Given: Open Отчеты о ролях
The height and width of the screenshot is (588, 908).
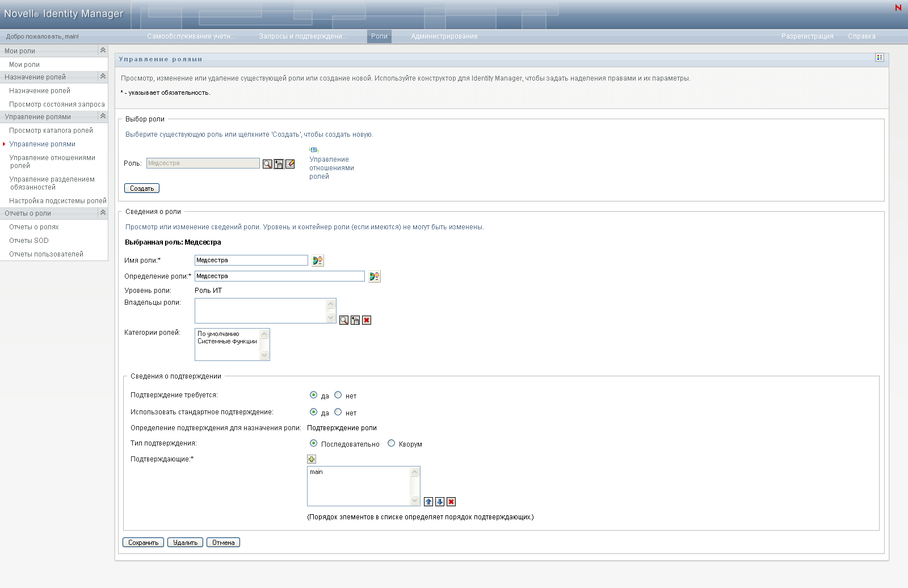Looking at the screenshot, I should [x=34, y=227].
